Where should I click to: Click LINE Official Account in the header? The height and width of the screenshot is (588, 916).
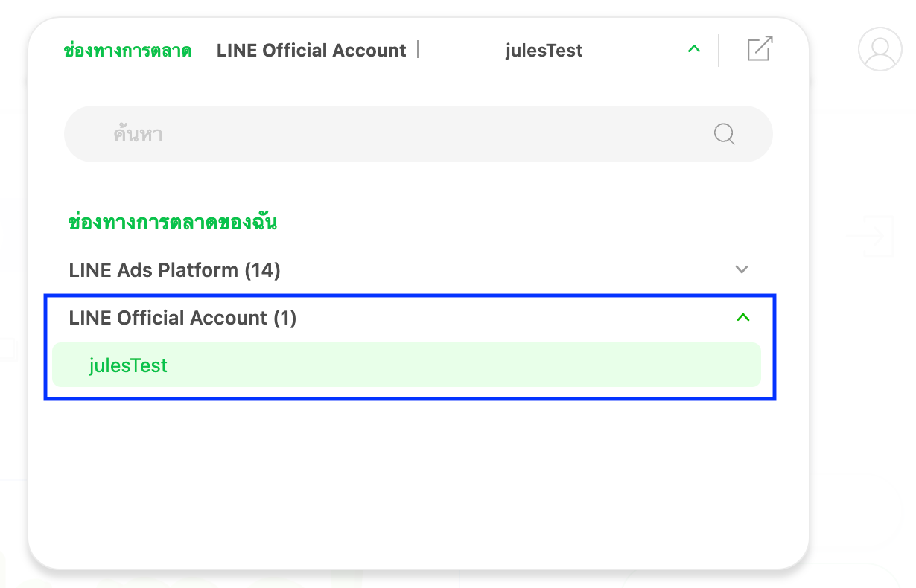coord(311,51)
